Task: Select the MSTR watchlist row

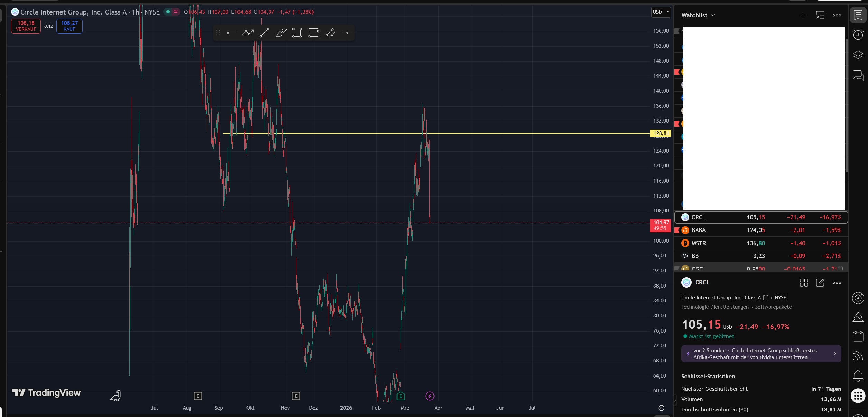Action: [x=760, y=243]
